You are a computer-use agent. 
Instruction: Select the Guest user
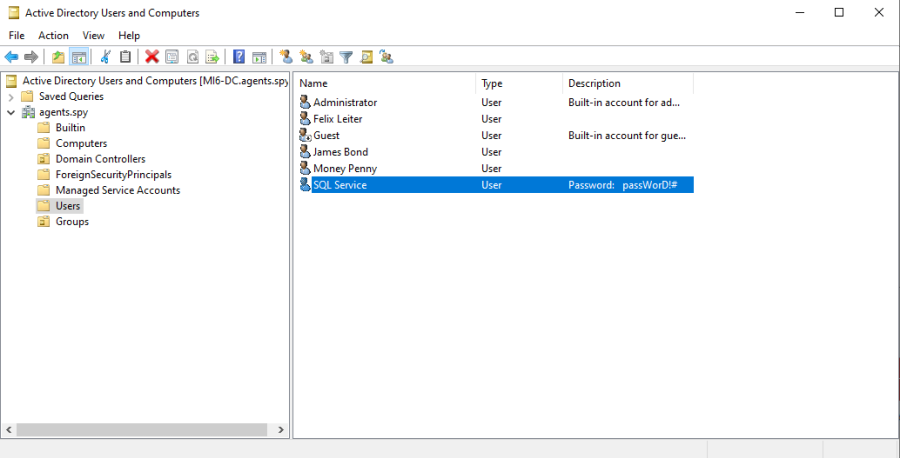(326, 135)
